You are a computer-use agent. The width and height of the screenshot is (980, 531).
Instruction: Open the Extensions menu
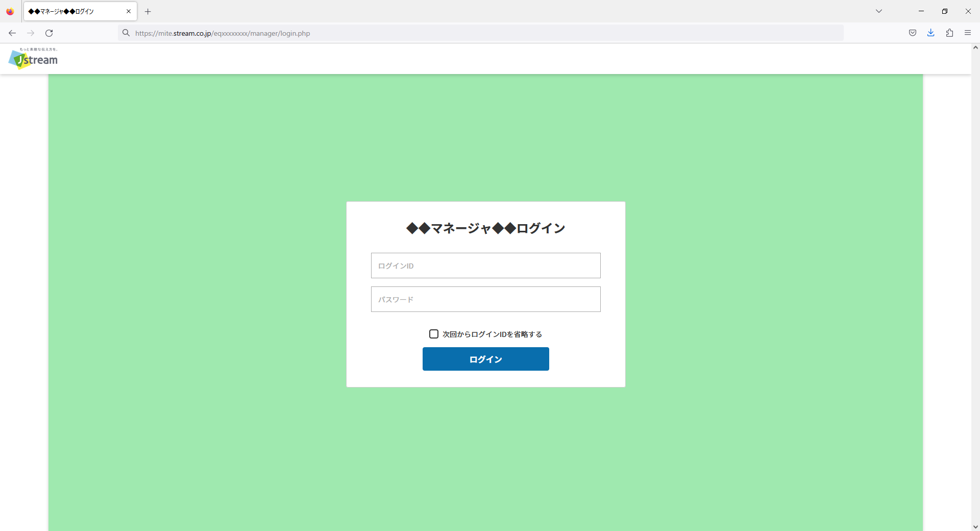pos(949,33)
